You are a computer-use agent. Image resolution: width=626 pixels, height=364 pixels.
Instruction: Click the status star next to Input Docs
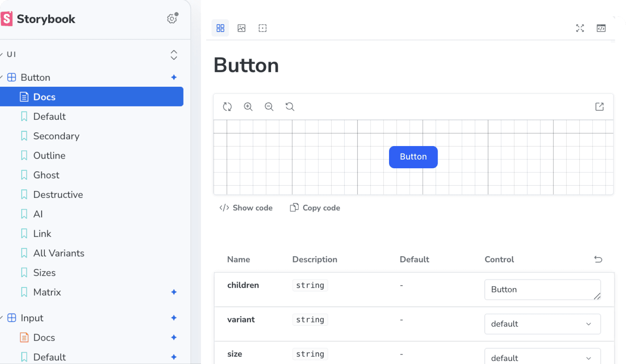click(x=174, y=338)
